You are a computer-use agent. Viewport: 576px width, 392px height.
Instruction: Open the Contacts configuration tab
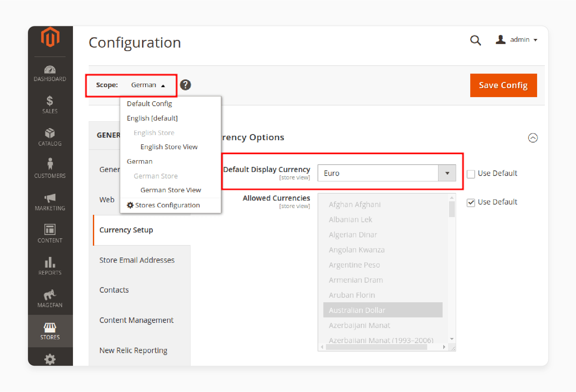[114, 290]
